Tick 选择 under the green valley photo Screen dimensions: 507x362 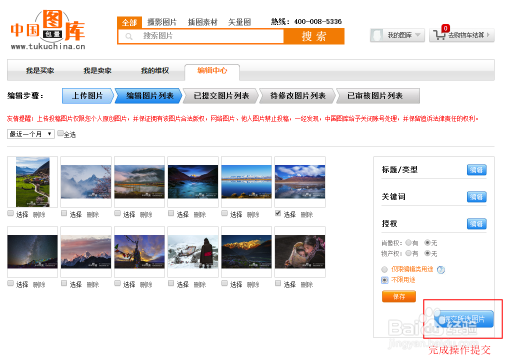11,213
